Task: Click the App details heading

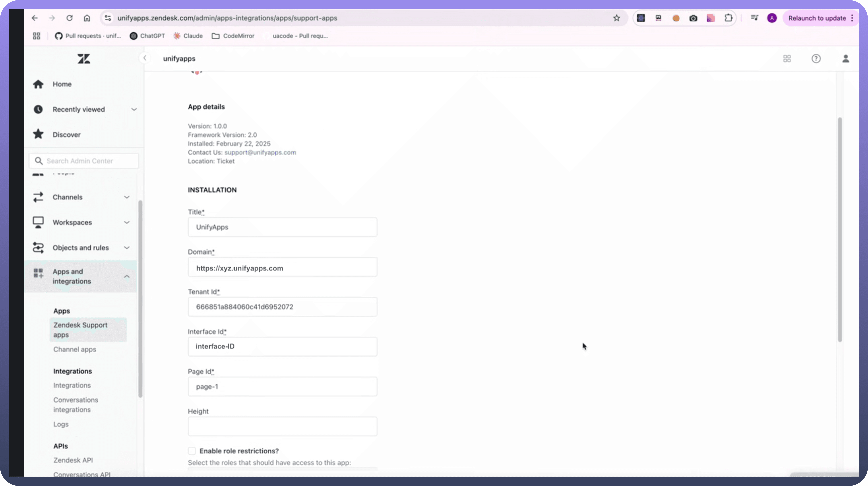Action: [x=206, y=107]
